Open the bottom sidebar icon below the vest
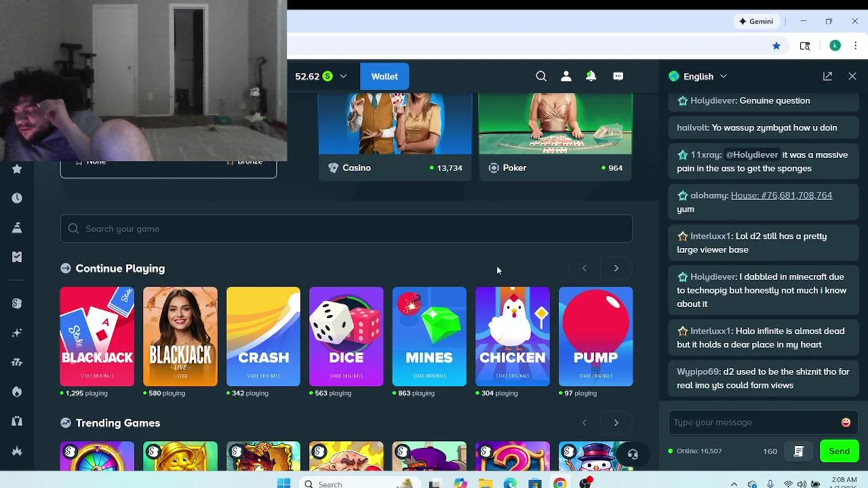 [17, 451]
